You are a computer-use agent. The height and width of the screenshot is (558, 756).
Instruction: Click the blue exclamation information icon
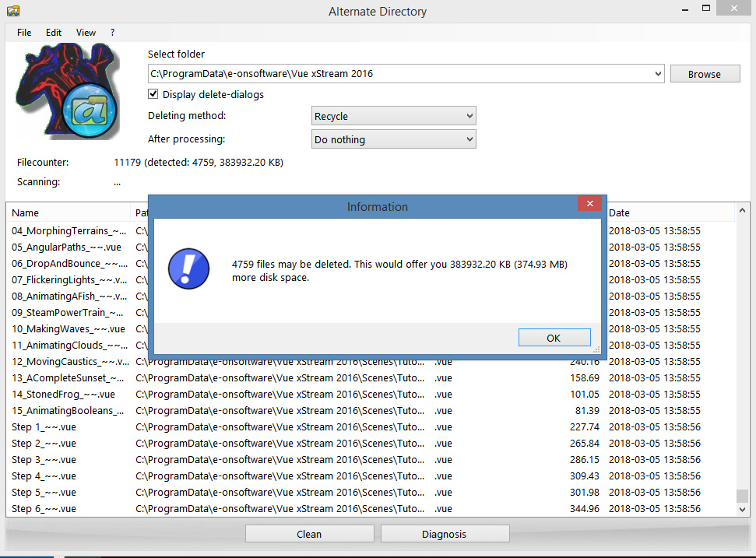point(189,270)
